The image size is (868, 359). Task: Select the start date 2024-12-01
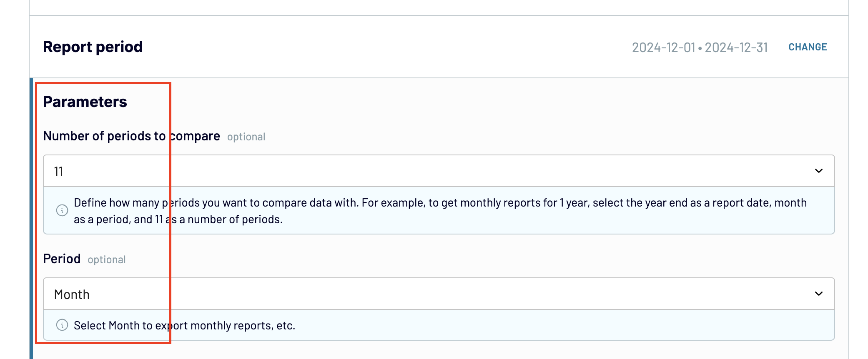[664, 47]
